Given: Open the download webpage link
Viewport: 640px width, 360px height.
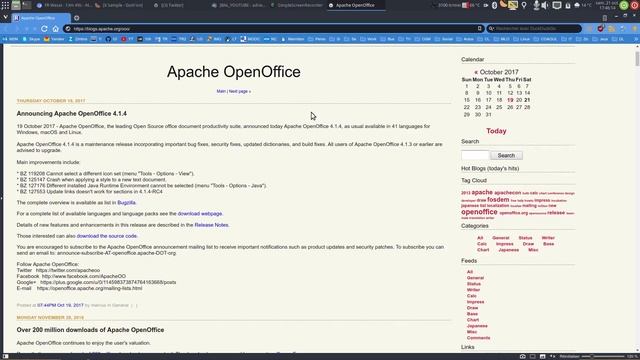Looking at the screenshot, I should pyautogui.click(x=200, y=213).
